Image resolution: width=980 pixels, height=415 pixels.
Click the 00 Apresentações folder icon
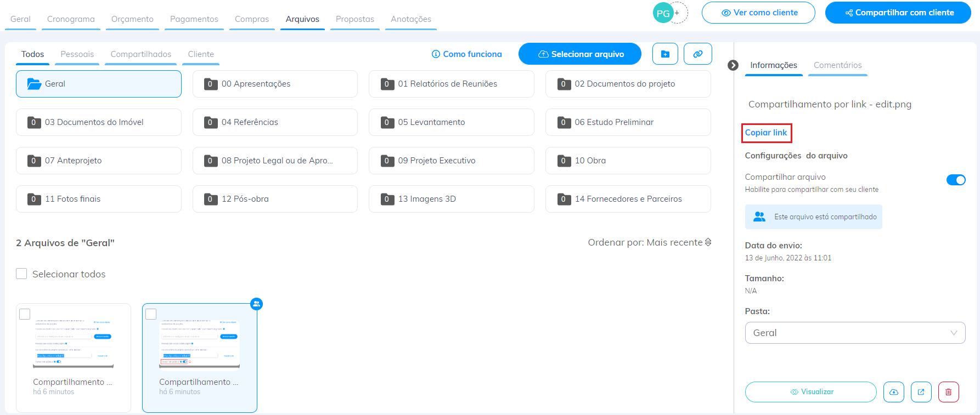pos(210,84)
